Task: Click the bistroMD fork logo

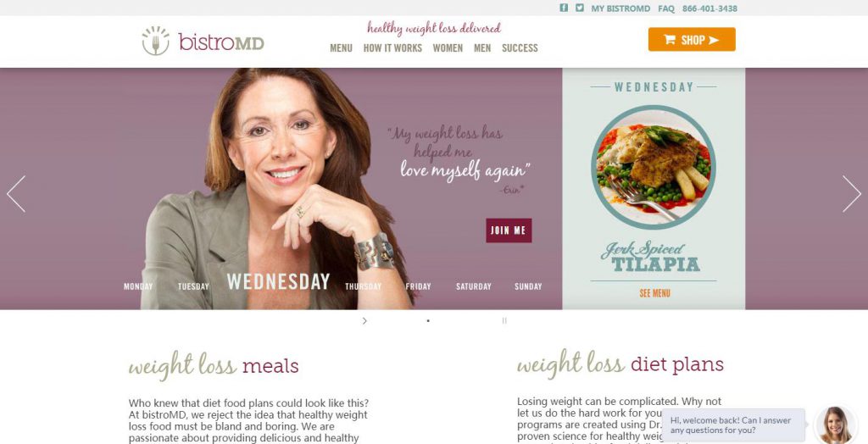Action: [x=156, y=41]
